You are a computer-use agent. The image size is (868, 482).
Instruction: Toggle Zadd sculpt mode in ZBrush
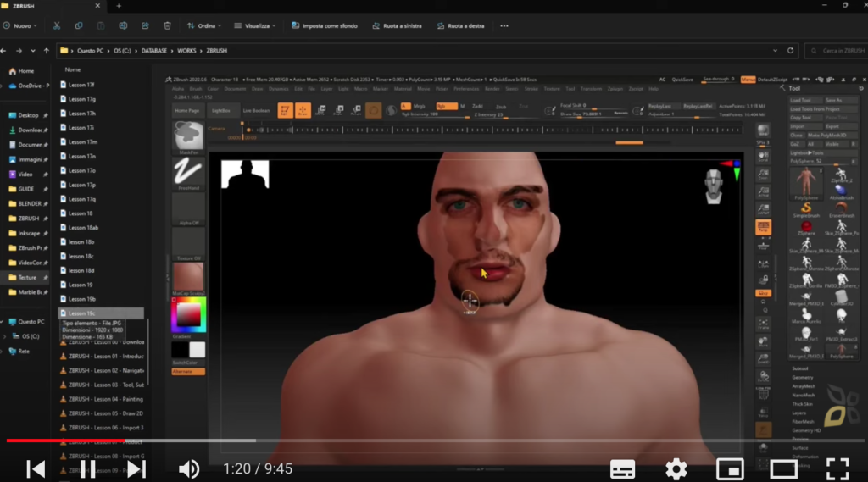pos(477,106)
